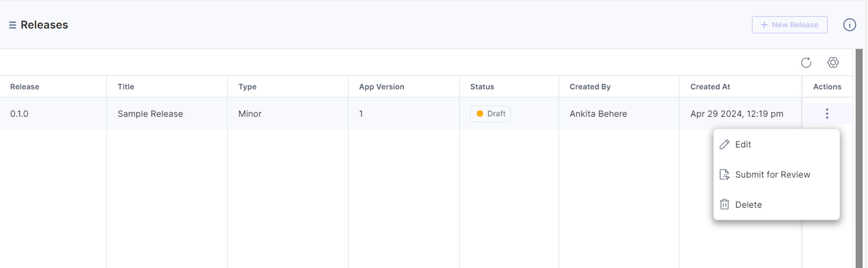This screenshot has height=268, width=868.
Task: Click the Release column header
Action: [25, 87]
